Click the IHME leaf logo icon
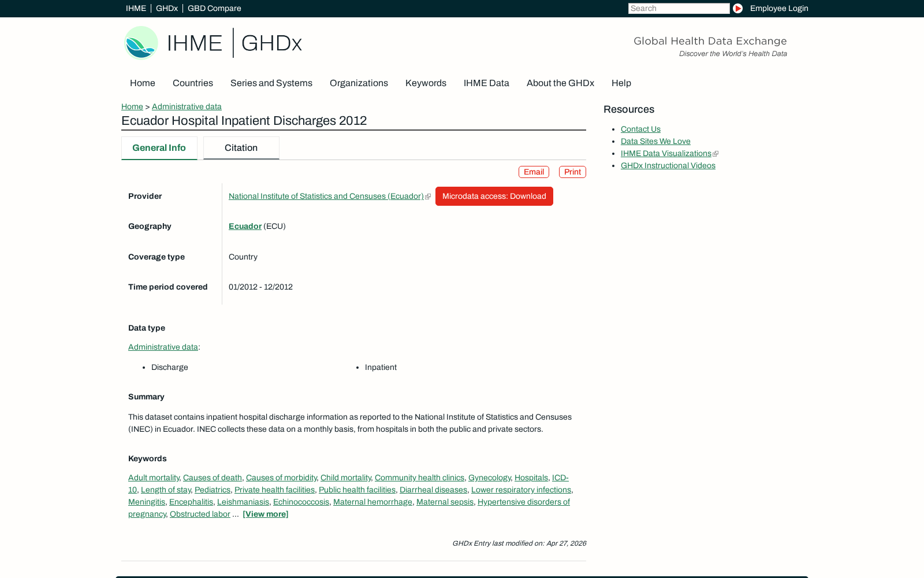This screenshot has width=924, height=578. 141,43
